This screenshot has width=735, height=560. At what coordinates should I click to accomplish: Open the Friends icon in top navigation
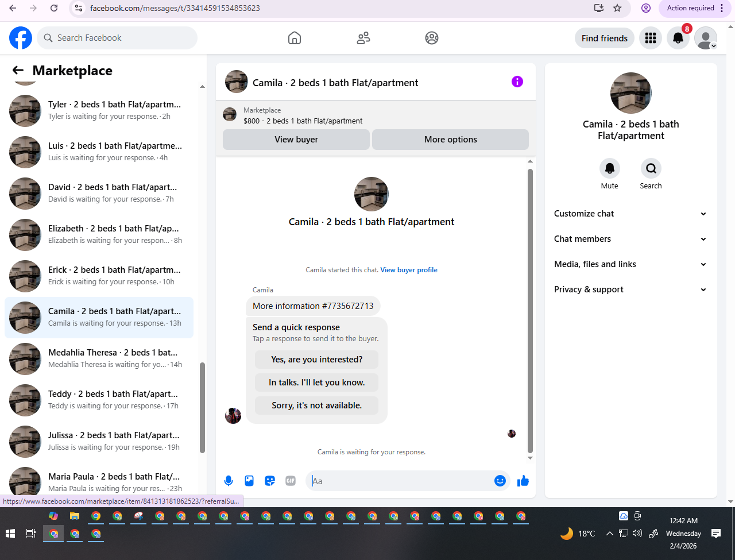(363, 38)
